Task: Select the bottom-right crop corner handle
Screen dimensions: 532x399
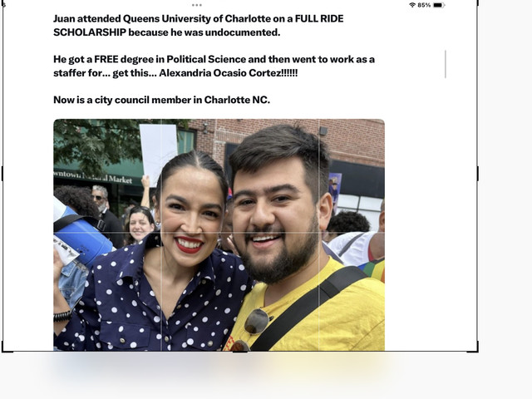Action: [474, 348]
